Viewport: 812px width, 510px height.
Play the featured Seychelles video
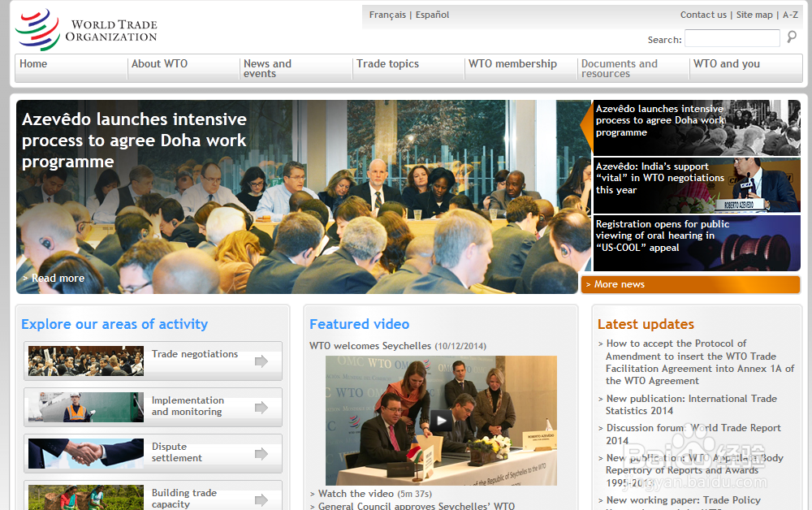tap(441, 420)
